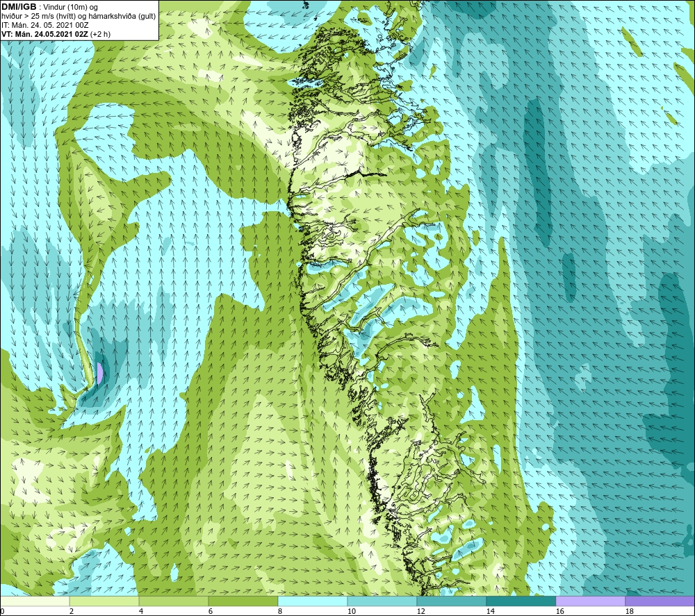Click the 'hviður > 25 m/s (hvítt)' description line
This screenshot has height=616, width=695.
79,17
